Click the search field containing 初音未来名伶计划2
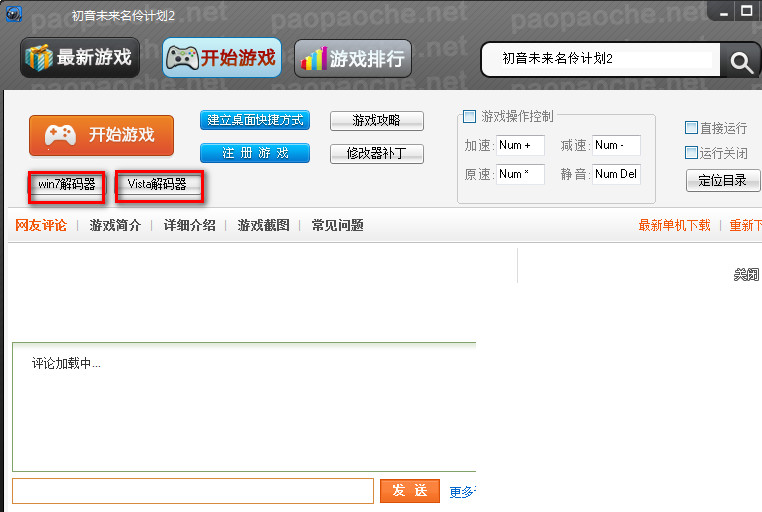Screen dimensions: 762x512 [601, 59]
